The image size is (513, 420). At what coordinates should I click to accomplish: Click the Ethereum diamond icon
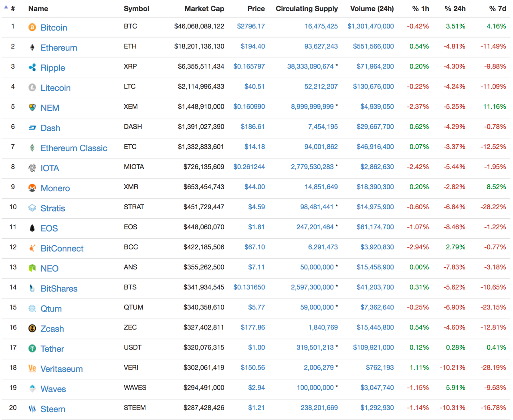pyautogui.click(x=32, y=47)
